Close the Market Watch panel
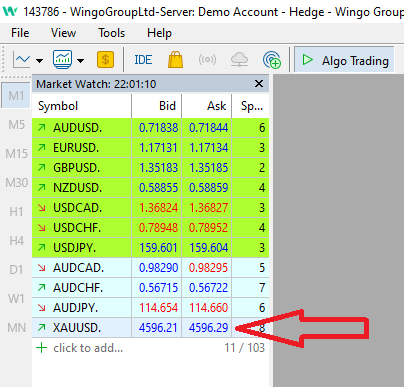The height and width of the screenshot is (387, 404). coord(259,84)
